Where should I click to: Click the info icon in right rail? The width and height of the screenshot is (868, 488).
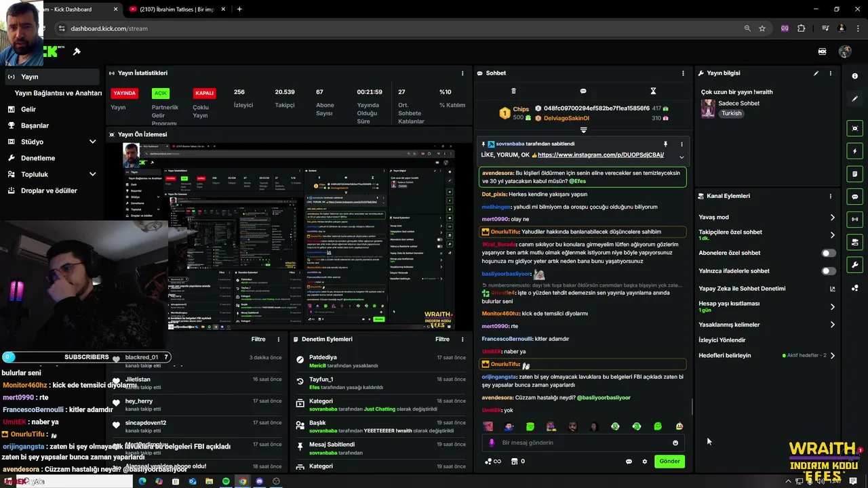tap(855, 76)
